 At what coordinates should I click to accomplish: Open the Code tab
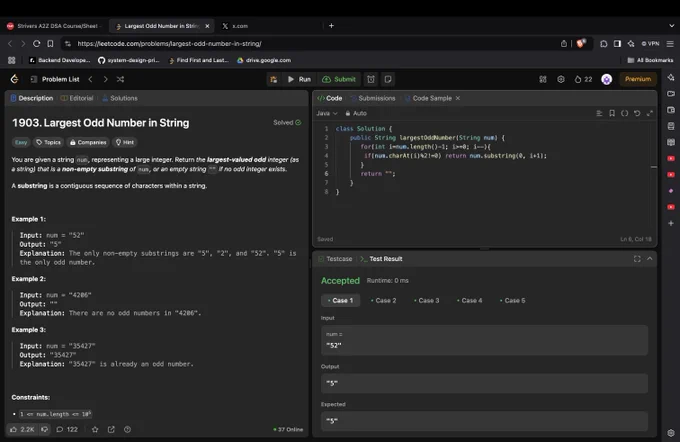[x=330, y=98]
